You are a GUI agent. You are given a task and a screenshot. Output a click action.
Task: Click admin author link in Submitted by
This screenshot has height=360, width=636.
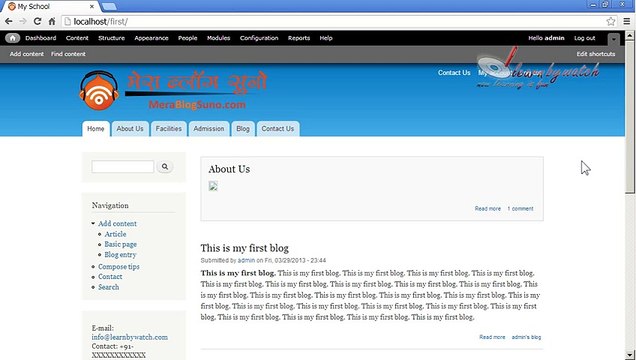click(x=246, y=260)
